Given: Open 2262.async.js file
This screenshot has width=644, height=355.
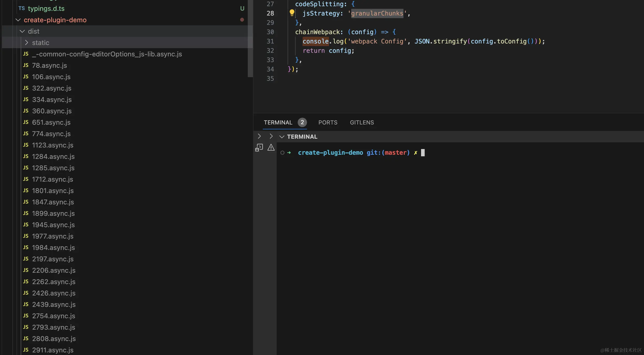Looking at the screenshot, I should click(54, 282).
